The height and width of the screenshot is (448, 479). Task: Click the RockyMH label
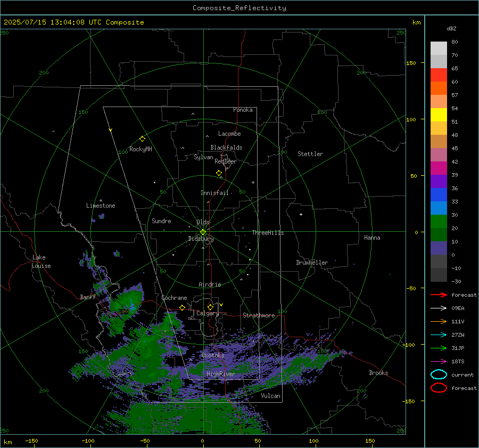[x=141, y=149]
